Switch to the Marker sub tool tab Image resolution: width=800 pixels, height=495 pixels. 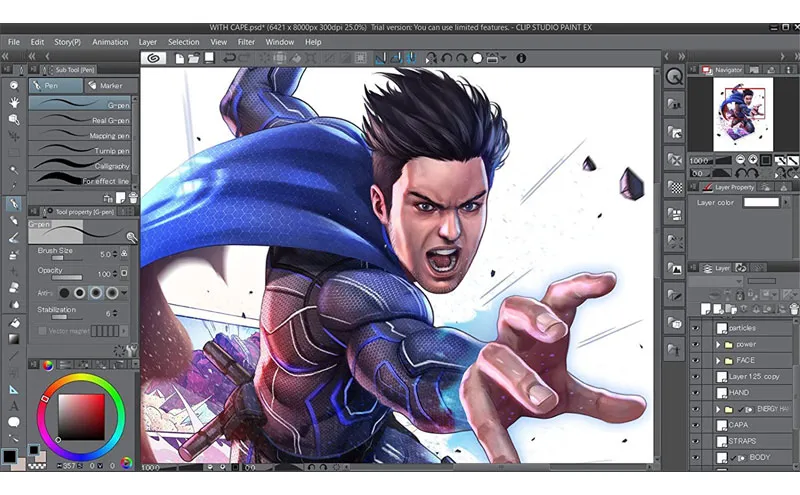pos(106,86)
